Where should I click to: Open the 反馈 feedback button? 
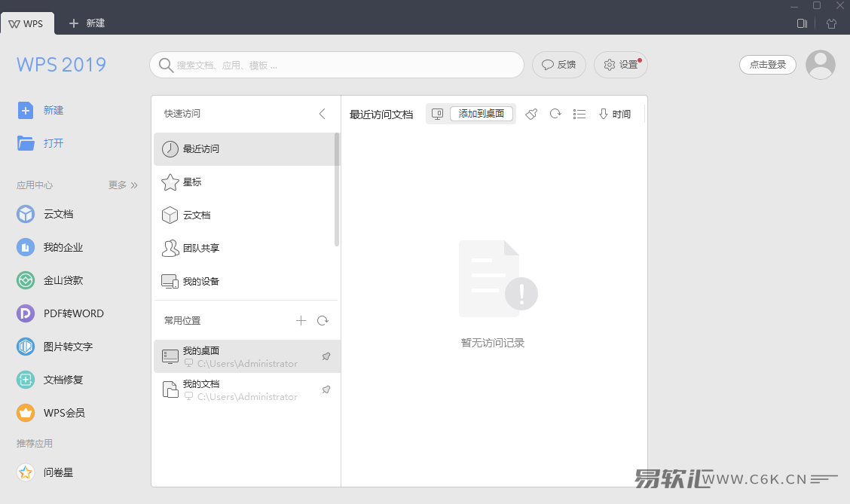click(x=559, y=65)
